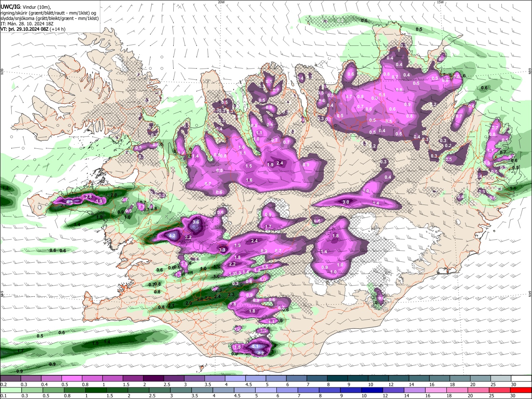Pick the bright red 30 swatch in the rain legend
The width and height of the screenshot is (532, 399).
coord(521,390)
